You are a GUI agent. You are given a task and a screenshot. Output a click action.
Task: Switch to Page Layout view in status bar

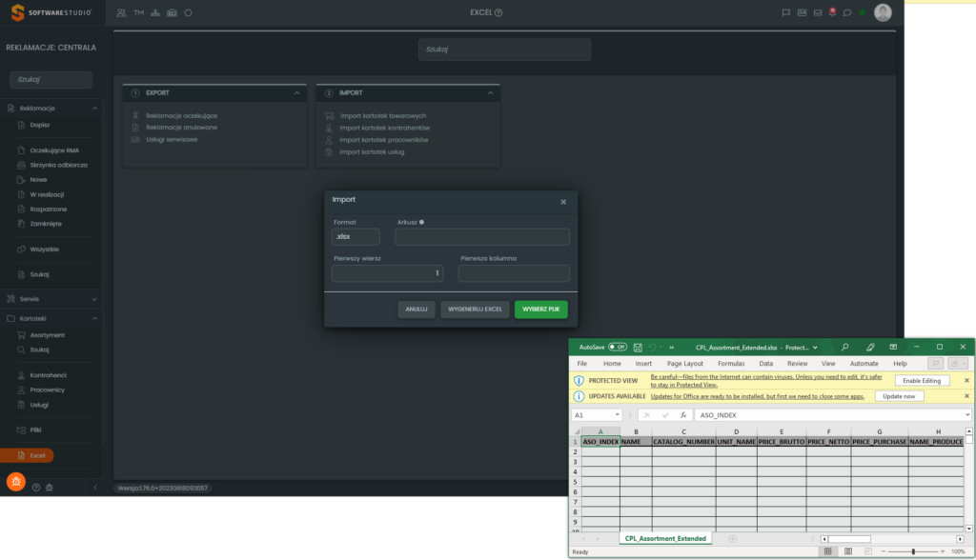850,551
